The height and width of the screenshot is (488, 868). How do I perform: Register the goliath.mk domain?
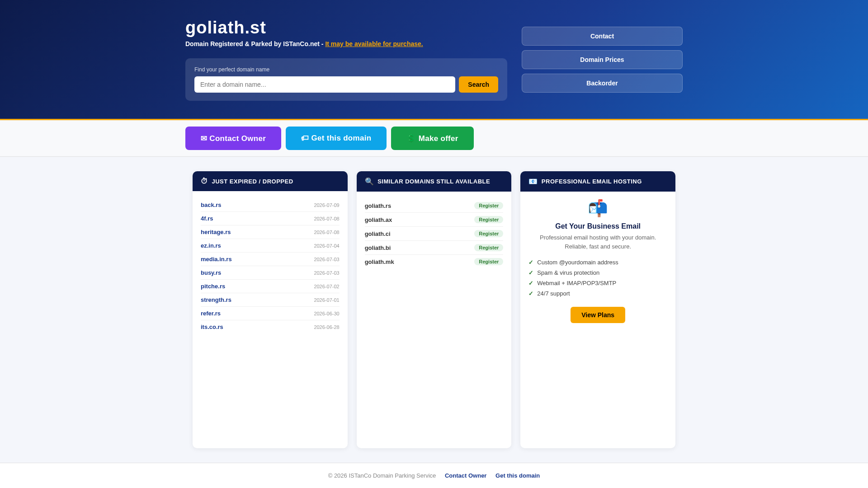point(489,262)
